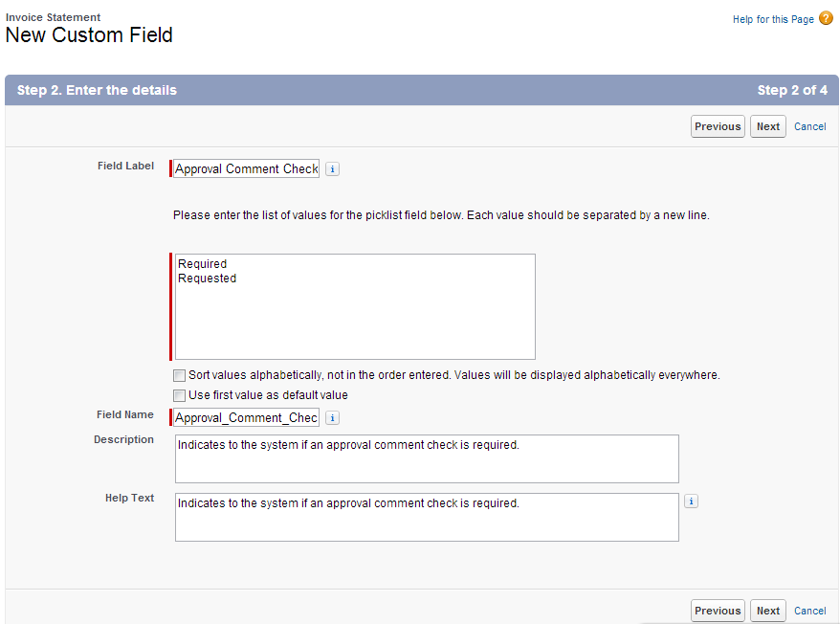Click inside the Field Label input

[x=245, y=168]
